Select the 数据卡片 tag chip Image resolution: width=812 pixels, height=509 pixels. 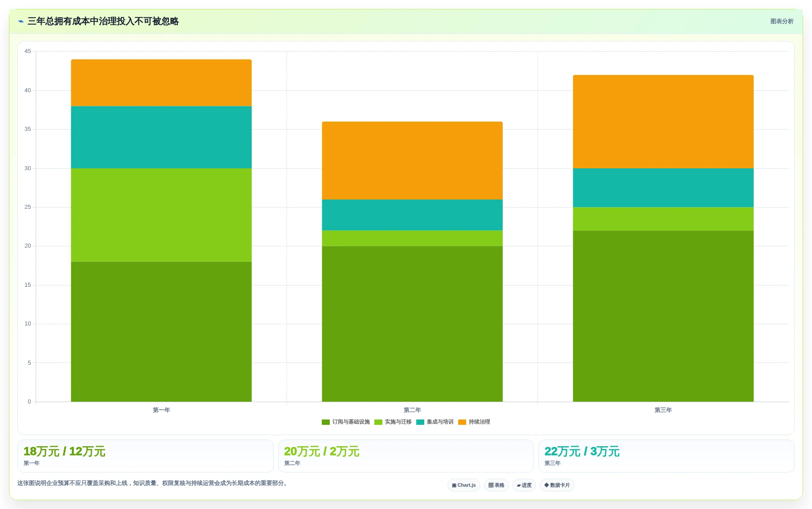[x=557, y=485]
